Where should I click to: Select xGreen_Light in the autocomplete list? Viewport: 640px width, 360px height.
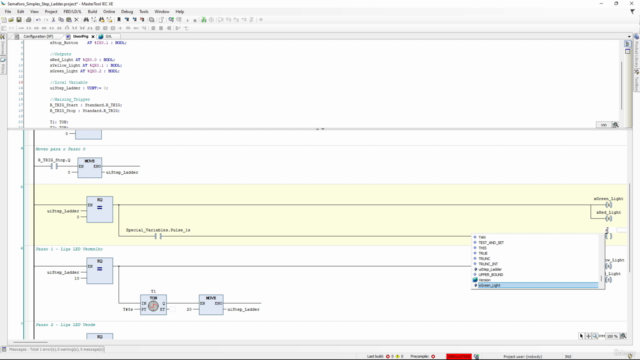click(x=536, y=285)
